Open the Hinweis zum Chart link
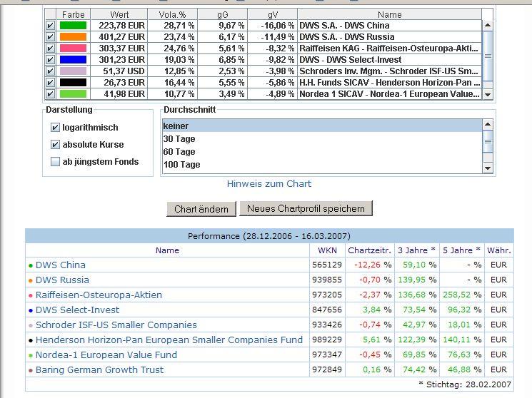The width and height of the screenshot is (532, 398). (x=268, y=184)
